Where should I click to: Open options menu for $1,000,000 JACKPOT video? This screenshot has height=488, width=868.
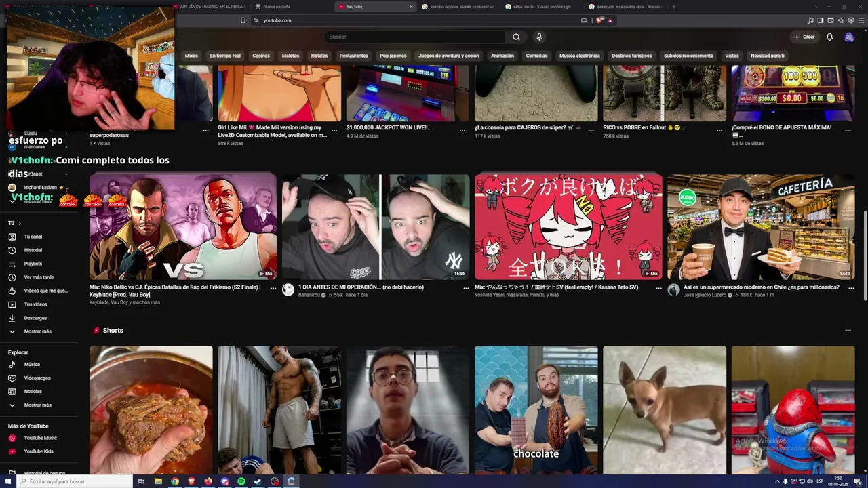(x=462, y=130)
